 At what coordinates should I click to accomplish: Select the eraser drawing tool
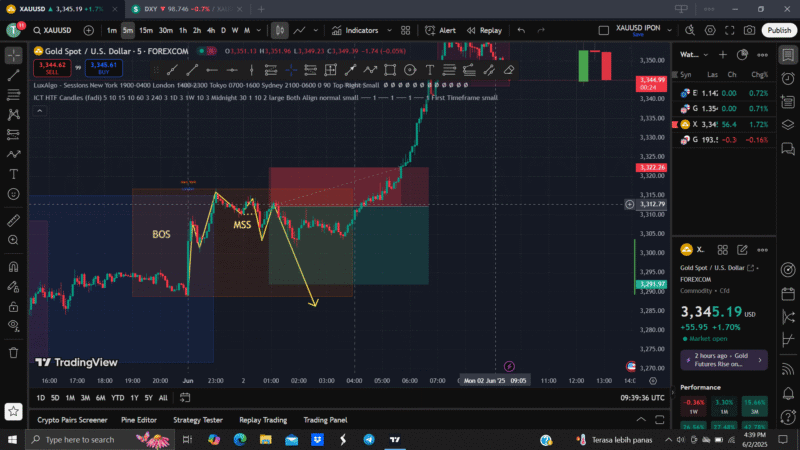pos(509,70)
